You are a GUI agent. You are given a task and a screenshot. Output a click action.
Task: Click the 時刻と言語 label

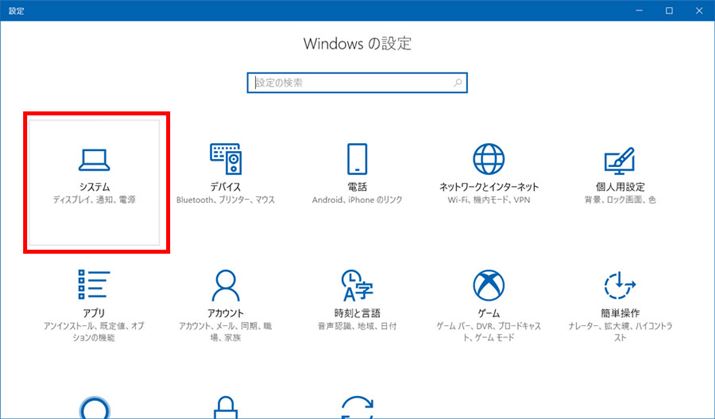click(357, 313)
